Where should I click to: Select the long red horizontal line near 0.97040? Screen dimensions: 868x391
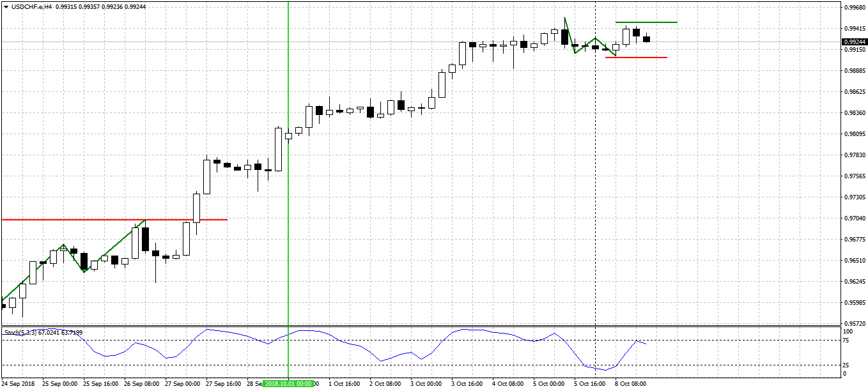point(115,220)
